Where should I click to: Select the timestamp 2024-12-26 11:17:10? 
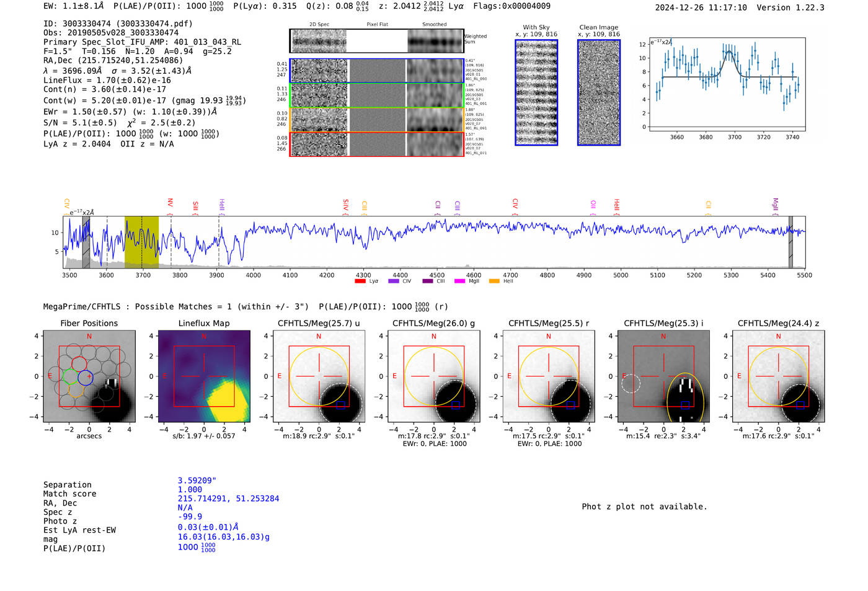coord(701,7)
